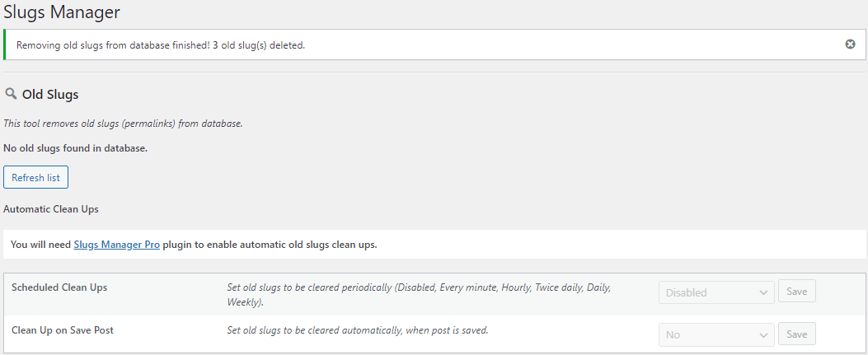Click the Automatic Clean Ups subheading
This screenshot has width=868, height=355.
[51, 209]
